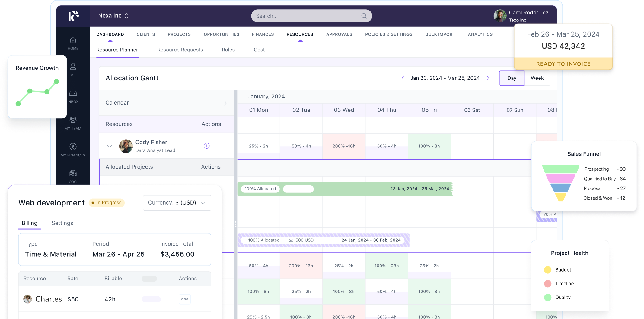644x319 pixels.
Task: Open the Clients menu tab
Action: pyautogui.click(x=146, y=34)
